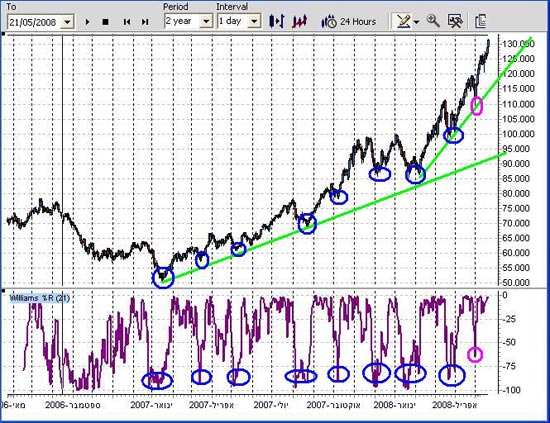
Task: Click the Period label above the dropdown
Action: [x=176, y=7]
